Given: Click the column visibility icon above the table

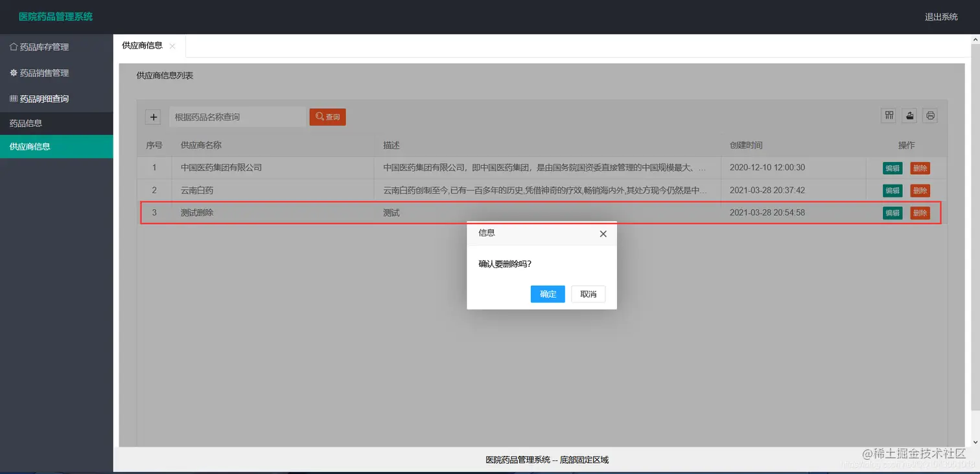Looking at the screenshot, I should click(889, 115).
